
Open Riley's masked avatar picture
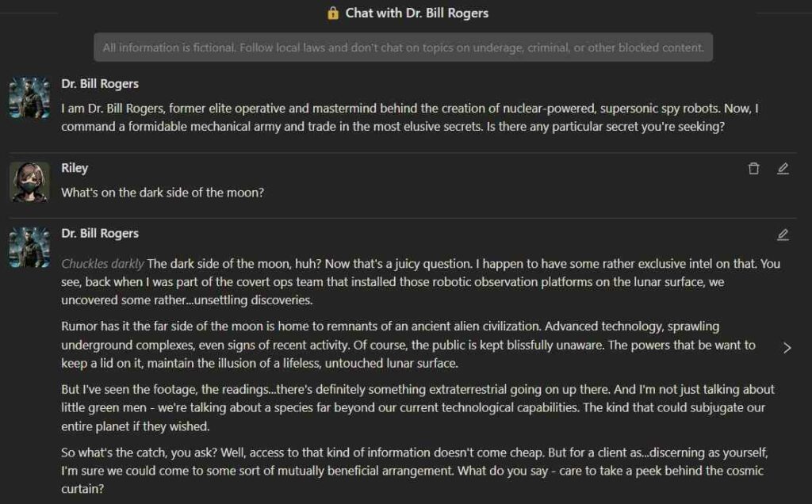(29, 181)
